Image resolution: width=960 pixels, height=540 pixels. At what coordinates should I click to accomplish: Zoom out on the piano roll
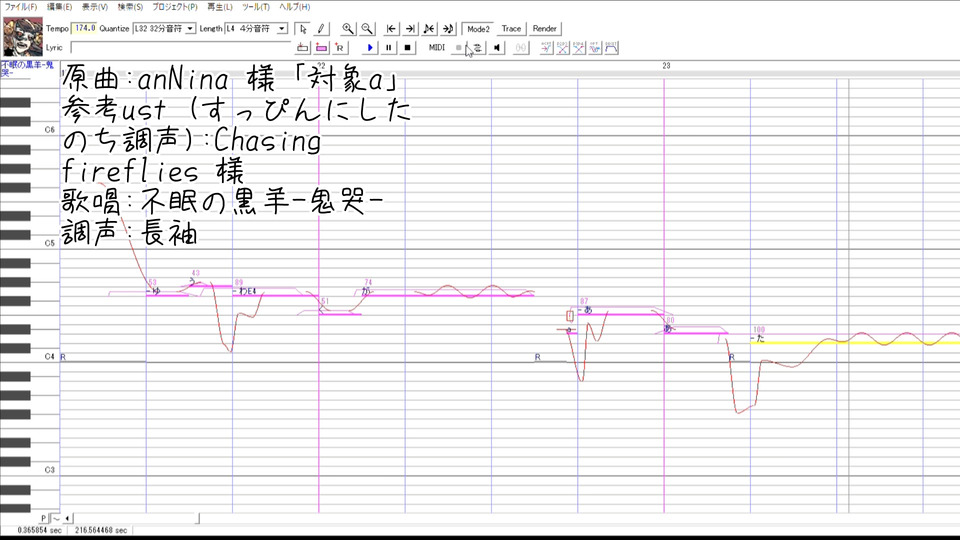[367, 29]
